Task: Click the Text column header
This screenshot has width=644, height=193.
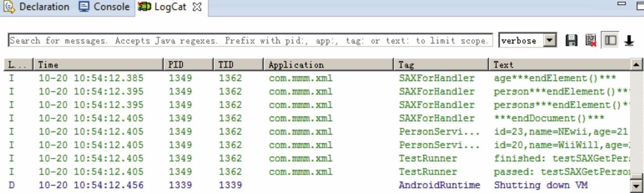Action: [x=559, y=65]
